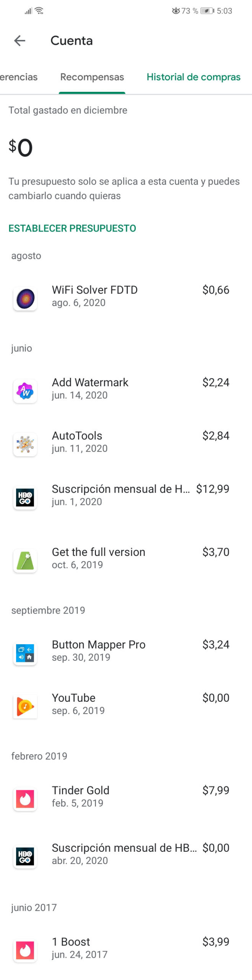Select the Historial de compras tab
The width and height of the screenshot is (252, 980).
[193, 77]
